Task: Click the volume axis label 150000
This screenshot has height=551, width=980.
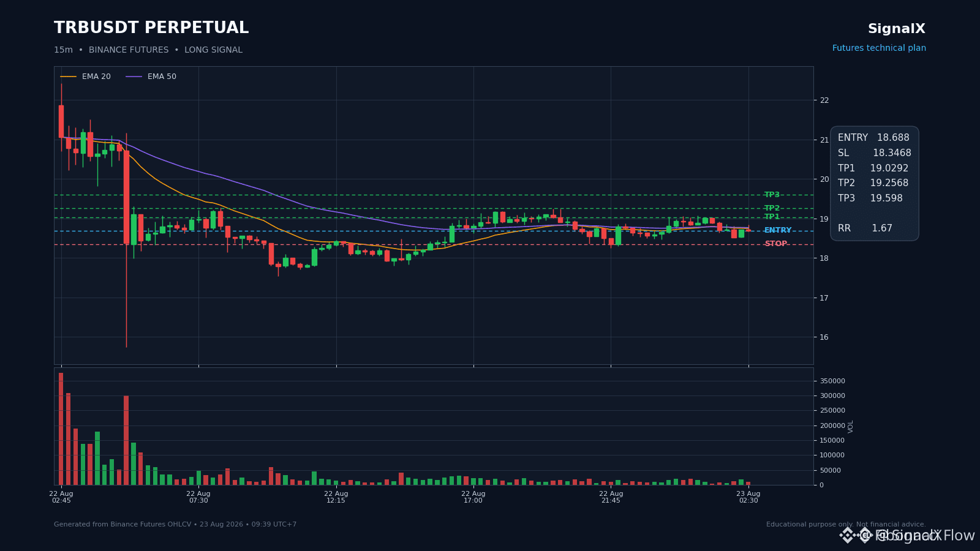Action: [832, 441]
